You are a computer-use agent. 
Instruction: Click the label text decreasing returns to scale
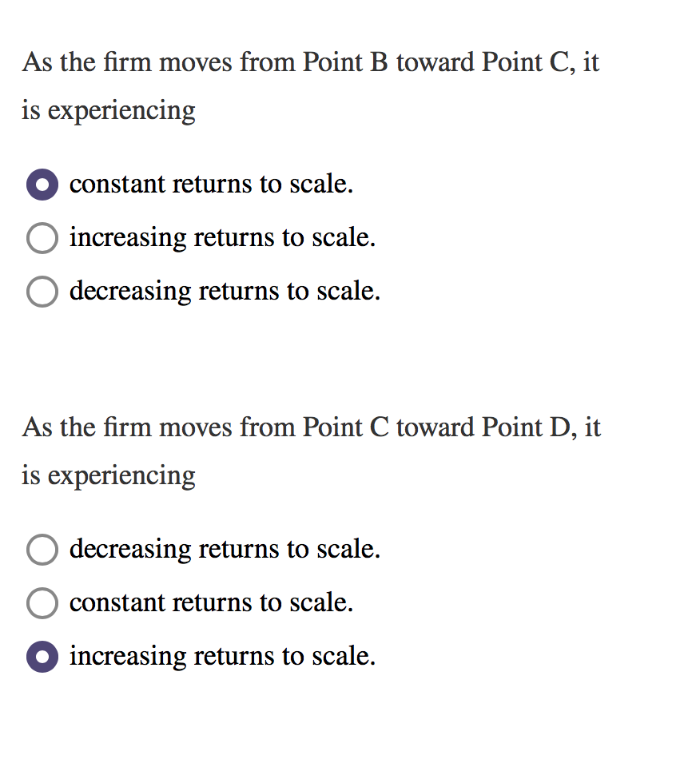click(x=225, y=291)
